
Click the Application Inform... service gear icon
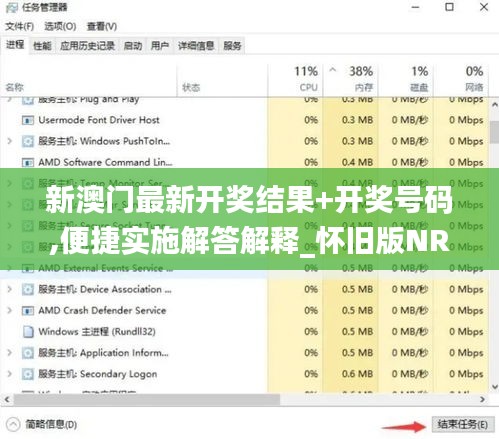point(28,353)
